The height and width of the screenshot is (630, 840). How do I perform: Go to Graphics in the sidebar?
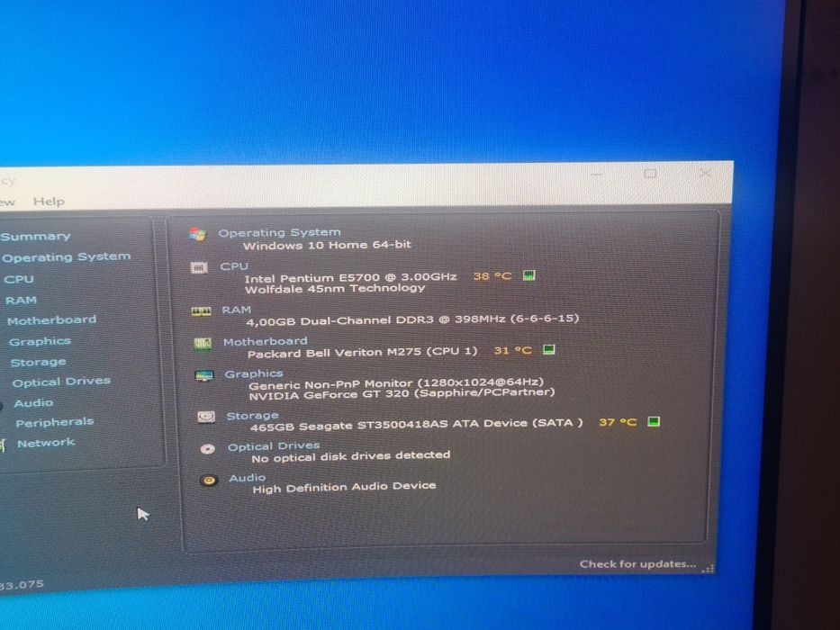pos(40,341)
